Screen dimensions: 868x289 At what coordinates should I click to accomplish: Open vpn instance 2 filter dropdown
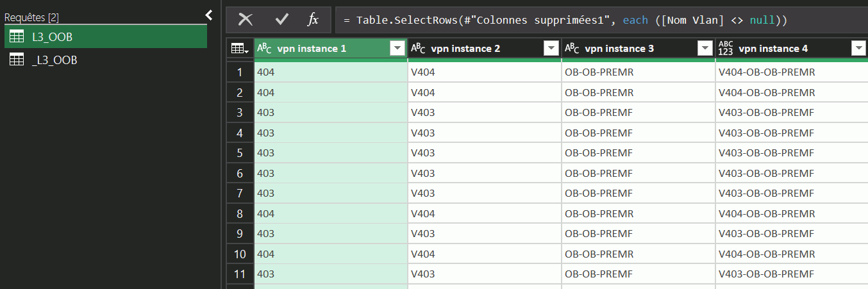551,49
